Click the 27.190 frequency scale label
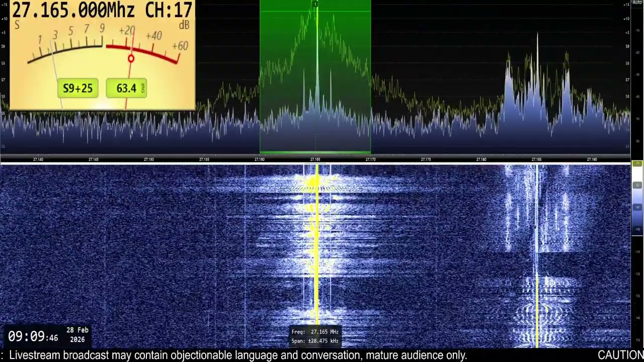 pos(592,159)
